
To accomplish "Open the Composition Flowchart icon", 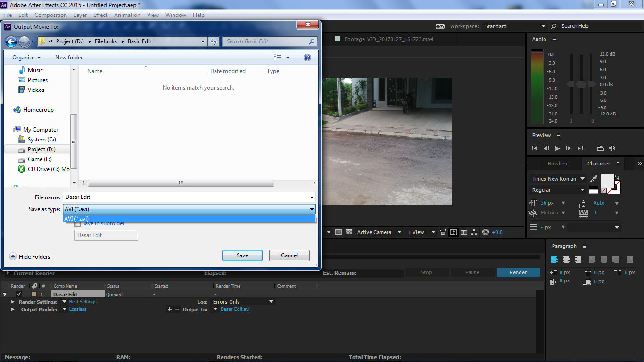I will (474, 232).
